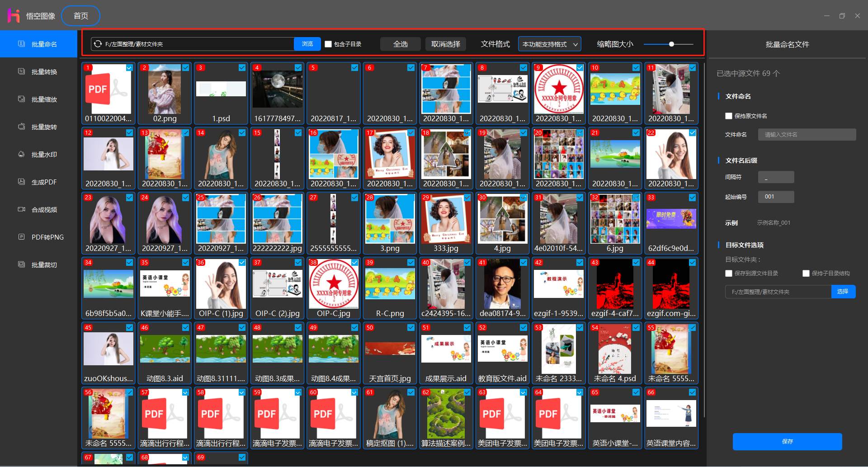Click the blue 保存 button
The width and height of the screenshot is (868, 467).
tap(787, 441)
